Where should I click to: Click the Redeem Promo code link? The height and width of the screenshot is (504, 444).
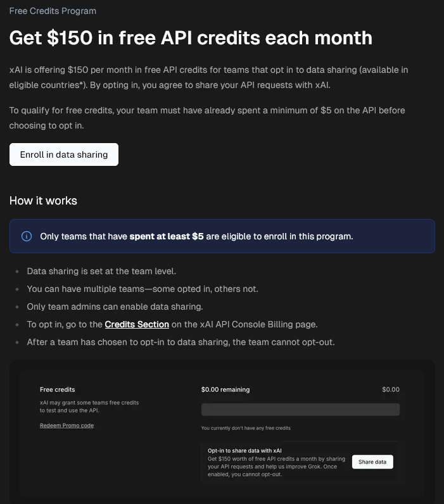click(x=67, y=425)
